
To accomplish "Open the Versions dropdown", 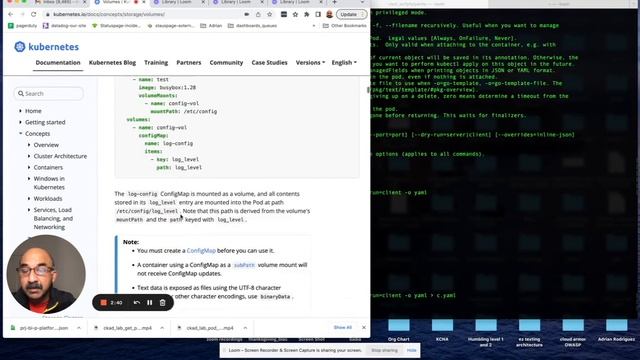I will point(310,62).
